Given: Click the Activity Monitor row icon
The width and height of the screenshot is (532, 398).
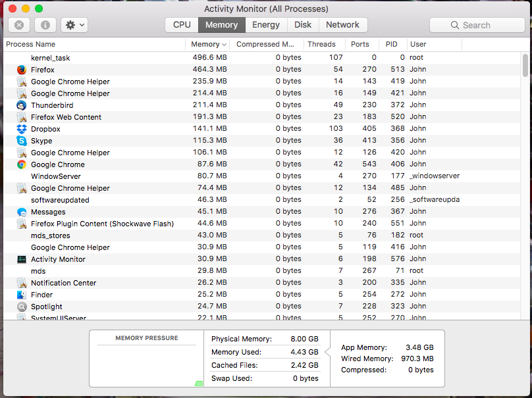Looking at the screenshot, I should click(x=22, y=259).
